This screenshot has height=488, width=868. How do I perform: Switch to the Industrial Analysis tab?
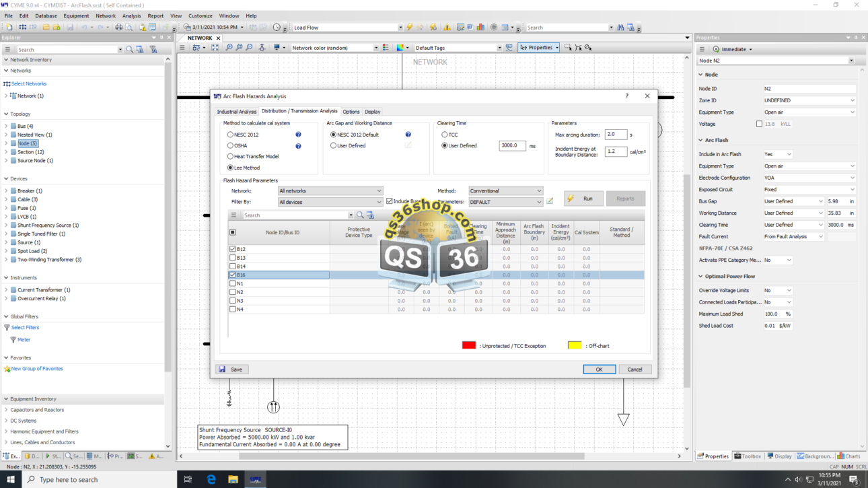coord(236,112)
